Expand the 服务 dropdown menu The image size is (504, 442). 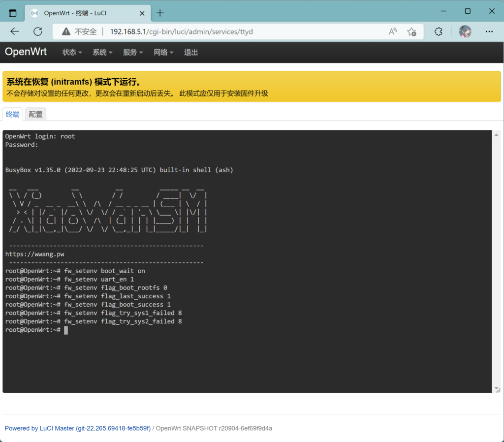pyautogui.click(x=133, y=52)
